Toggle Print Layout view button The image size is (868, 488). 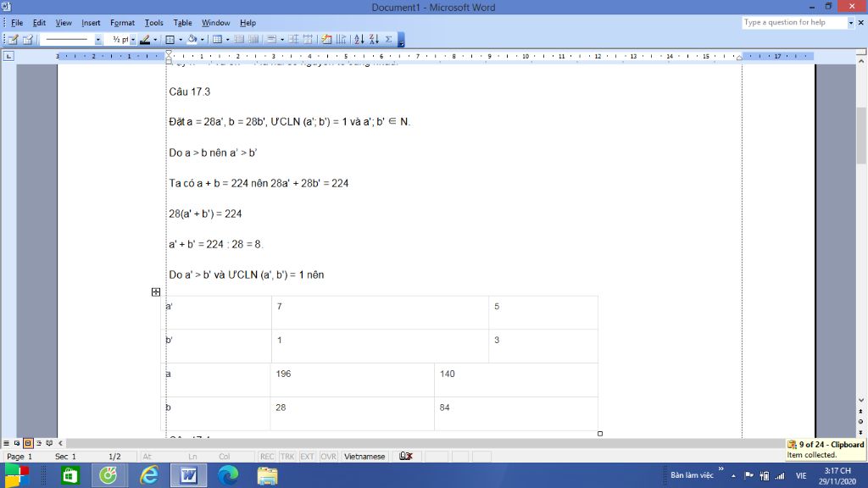[x=28, y=443]
